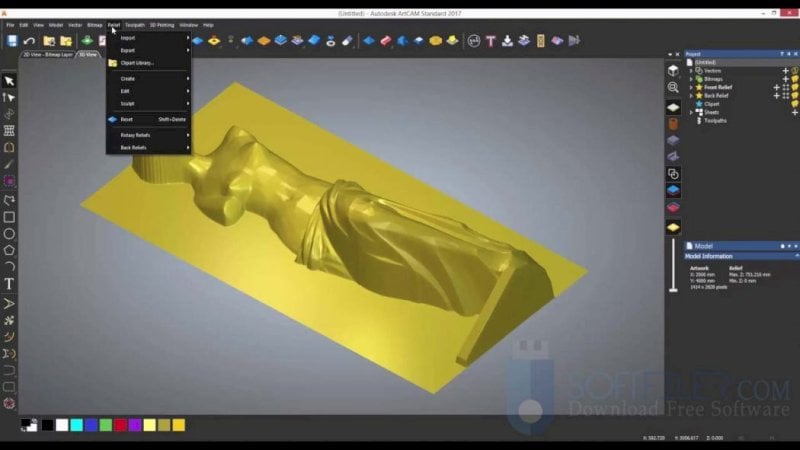The height and width of the screenshot is (450, 800).
Task: Toggle visibility lightbulb for Vectors row
Action: coord(795,70)
